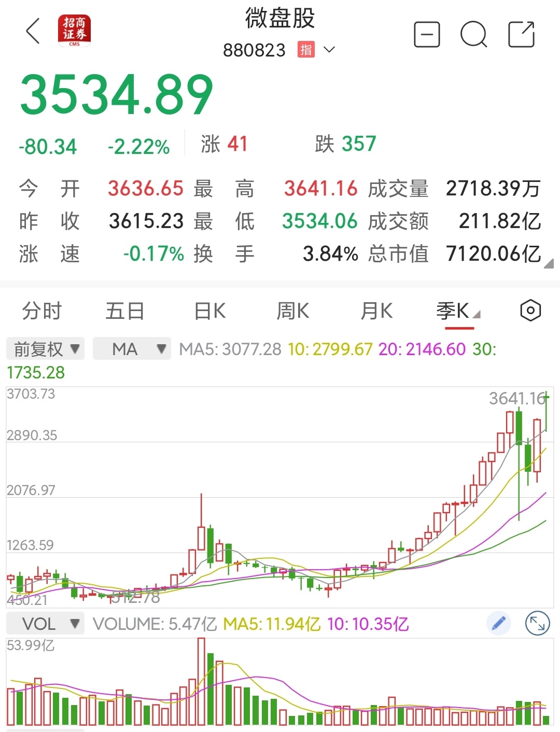Open the VOL indicator dropdown
560x732 pixels.
45,623
